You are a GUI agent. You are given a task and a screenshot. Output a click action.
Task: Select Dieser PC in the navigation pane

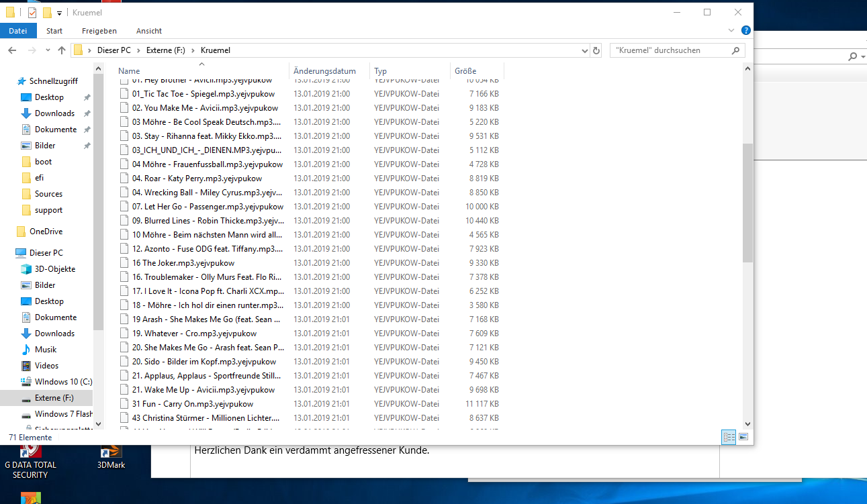click(x=46, y=253)
